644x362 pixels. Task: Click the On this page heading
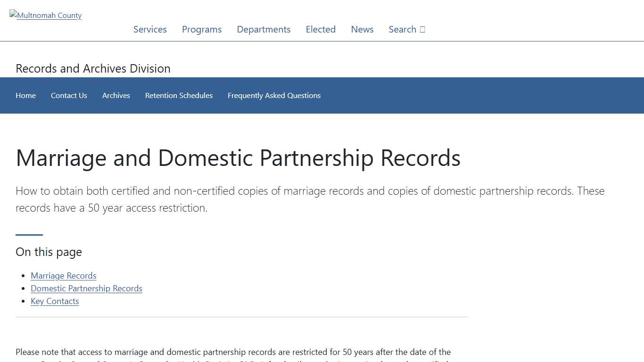point(49,252)
